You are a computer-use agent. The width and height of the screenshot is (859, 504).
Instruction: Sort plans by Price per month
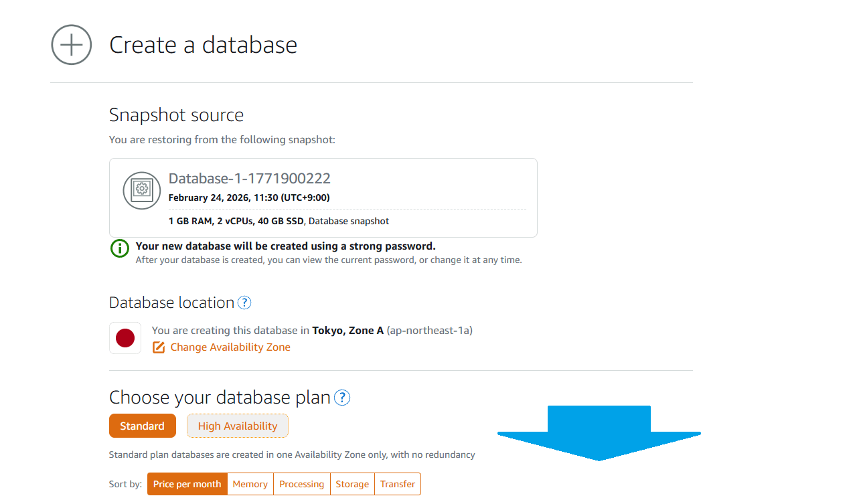click(x=187, y=484)
